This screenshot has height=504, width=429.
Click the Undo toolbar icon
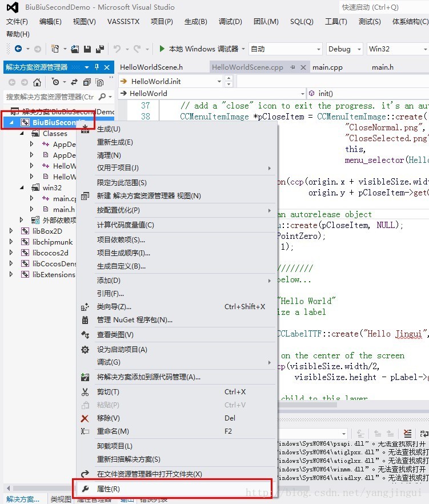click(117, 49)
